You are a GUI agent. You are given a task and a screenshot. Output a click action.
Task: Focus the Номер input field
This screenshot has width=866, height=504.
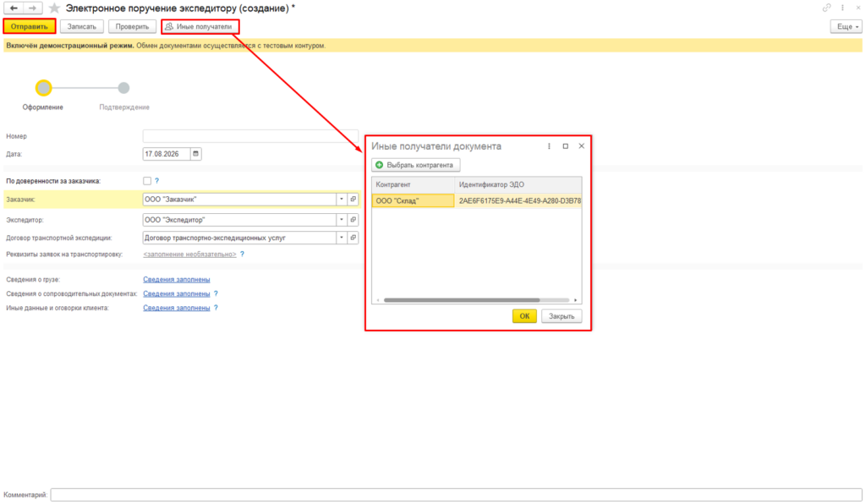pos(250,136)
